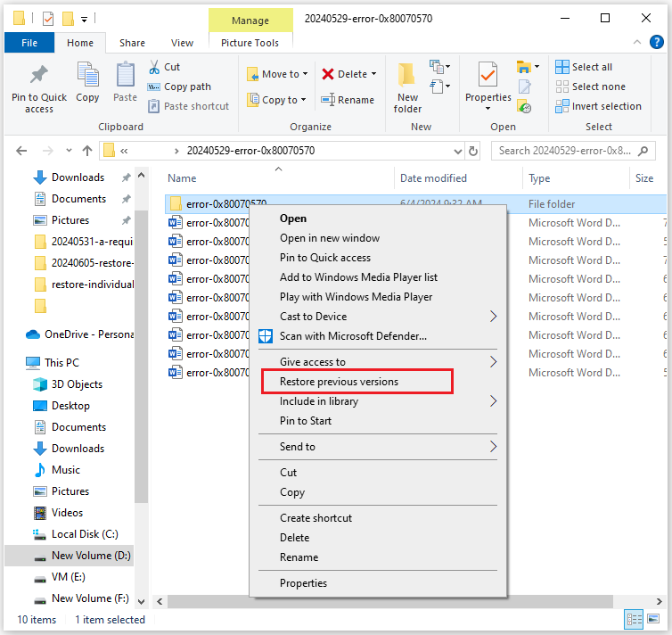Go up one folder level arrow

87,151
